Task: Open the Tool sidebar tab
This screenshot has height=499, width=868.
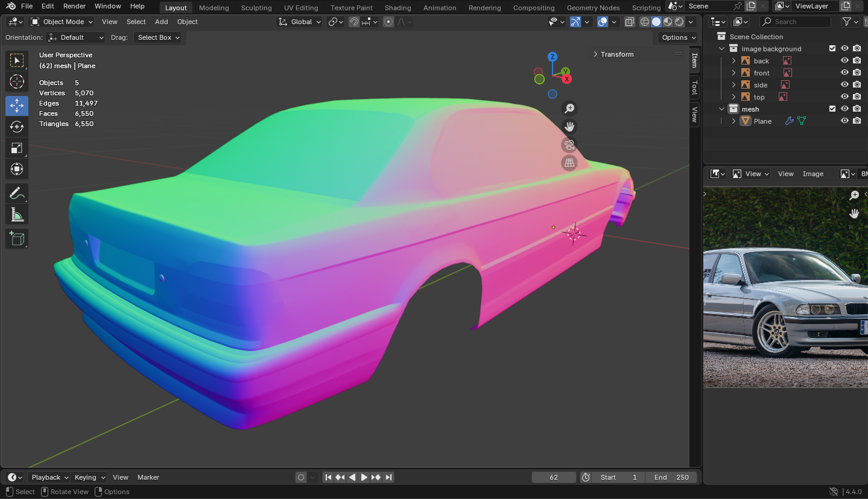Action: click(694, 87)
